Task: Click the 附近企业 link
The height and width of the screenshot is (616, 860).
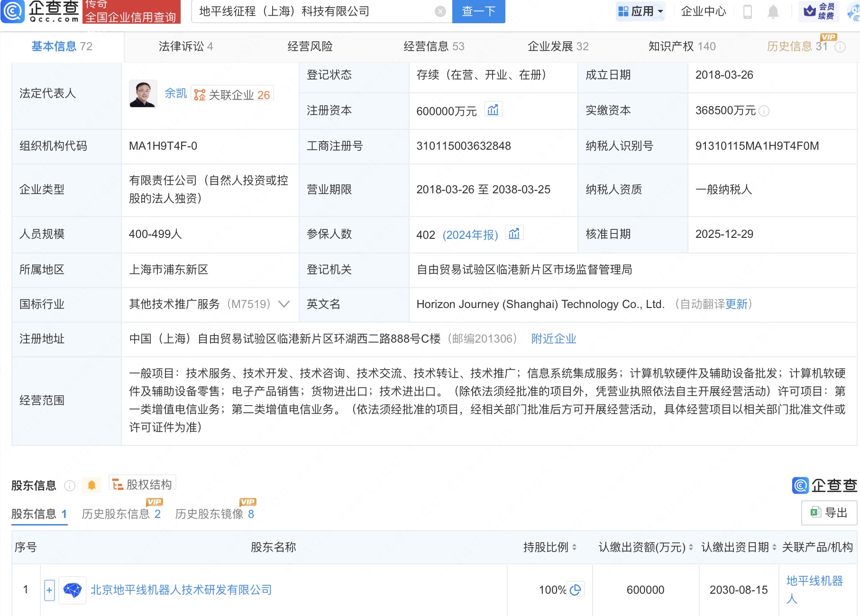Action: 553,339
